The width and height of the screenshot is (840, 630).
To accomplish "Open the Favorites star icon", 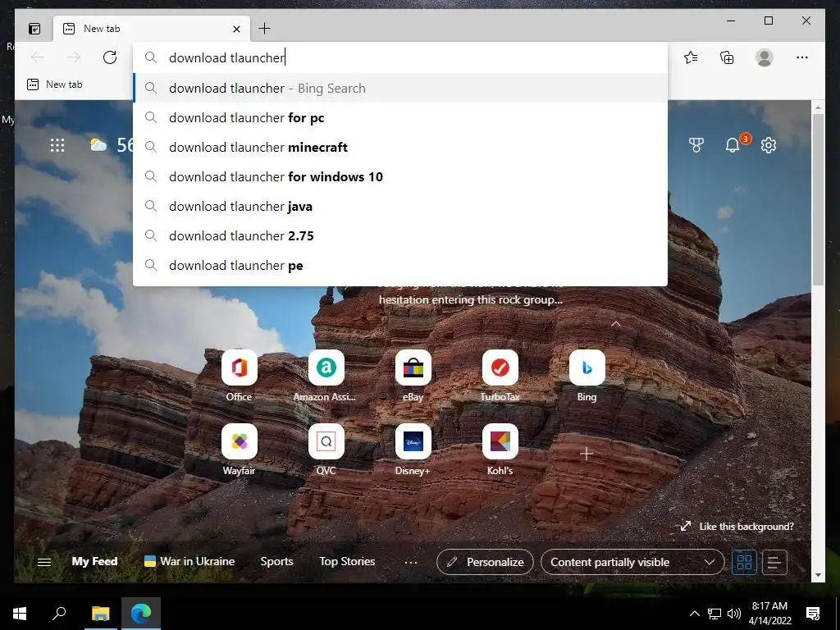I will point(691,57).
